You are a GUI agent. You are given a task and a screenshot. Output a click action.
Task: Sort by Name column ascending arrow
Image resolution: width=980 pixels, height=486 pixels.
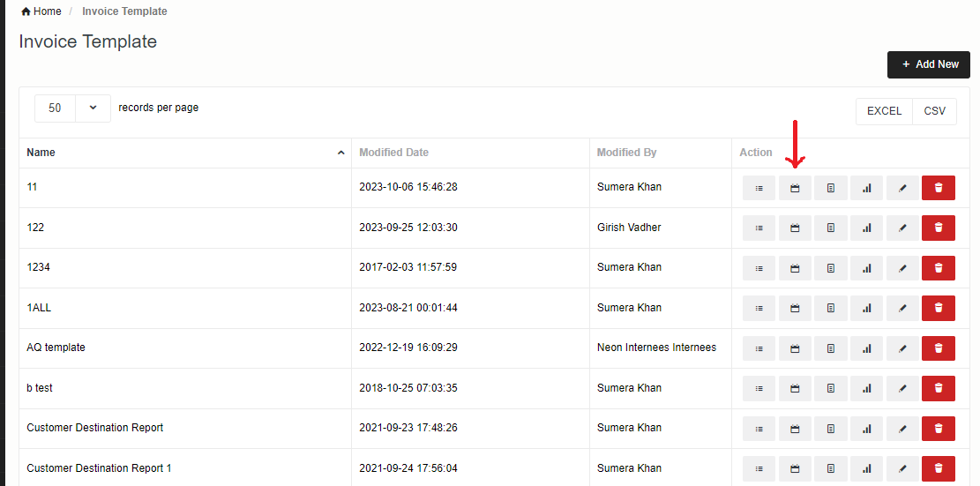click(x=341, y=153)
